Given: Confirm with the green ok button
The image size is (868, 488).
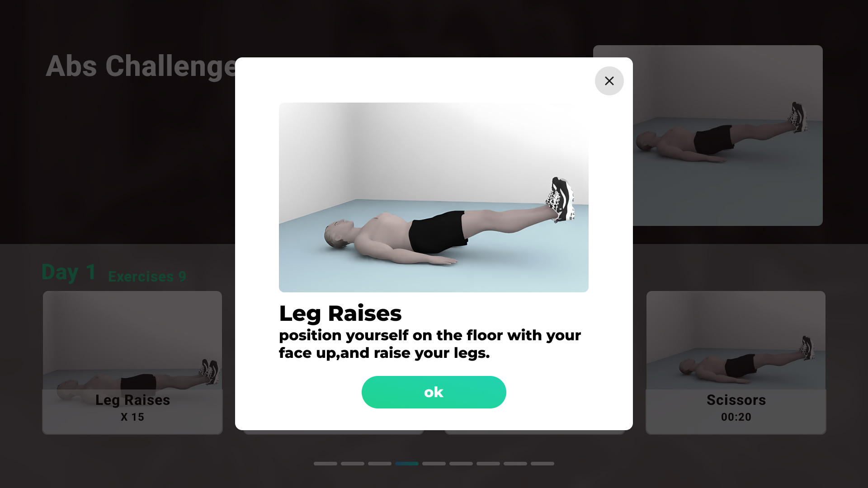Looking at the screenshot, I should pyautogui.click(x=434, y=392).
